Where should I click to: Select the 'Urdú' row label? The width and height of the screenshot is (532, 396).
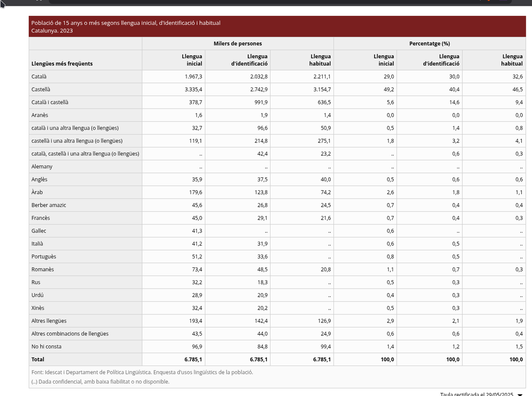pyautogui.click(x=37, y=295)
